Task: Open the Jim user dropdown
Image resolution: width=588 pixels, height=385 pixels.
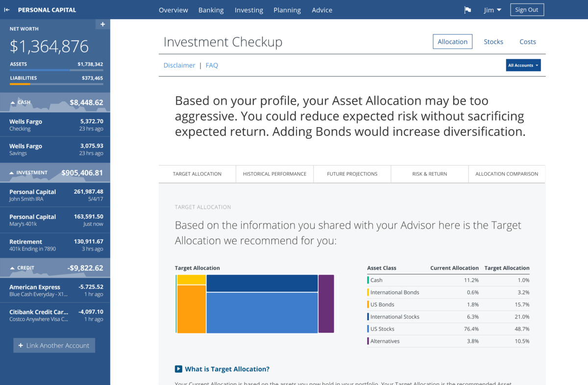Action: [x=492, y=10]
